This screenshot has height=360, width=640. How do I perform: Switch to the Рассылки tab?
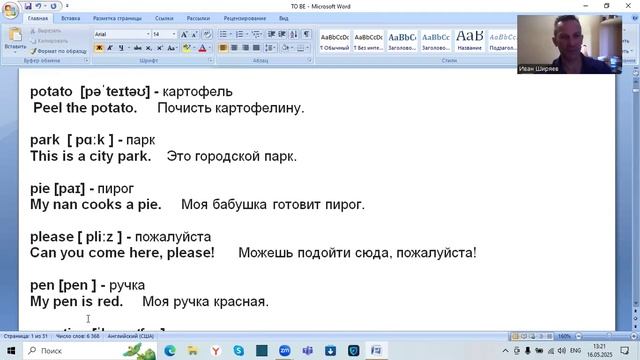198,18
